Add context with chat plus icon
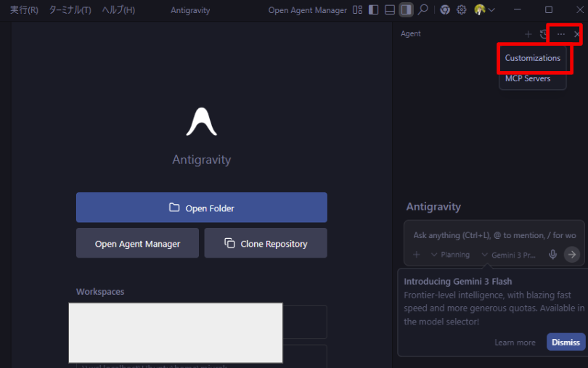 [416, 255]
